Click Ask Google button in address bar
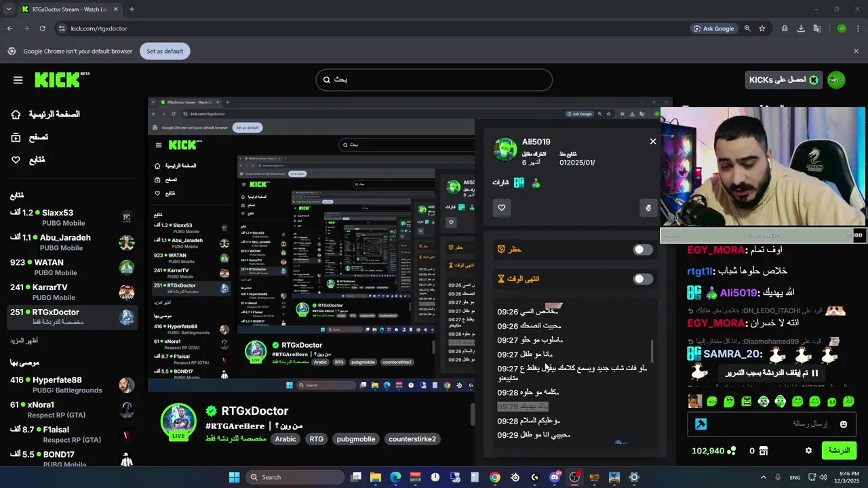The image size is (868, 488). click(714, 28)
